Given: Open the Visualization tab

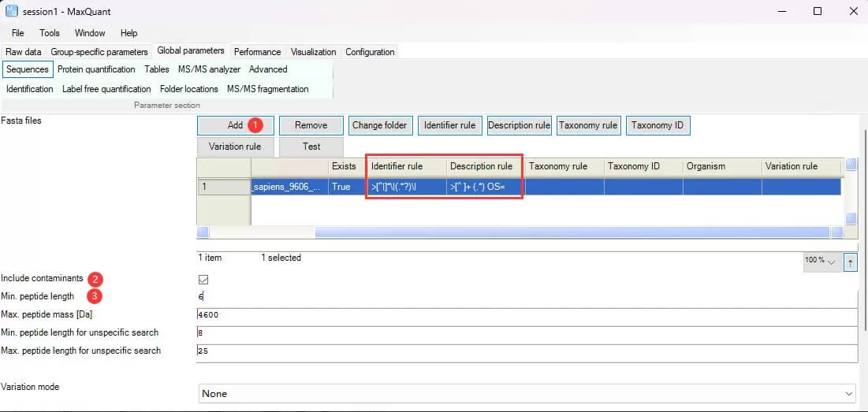Looking at the screenshot, I should 313,52.
